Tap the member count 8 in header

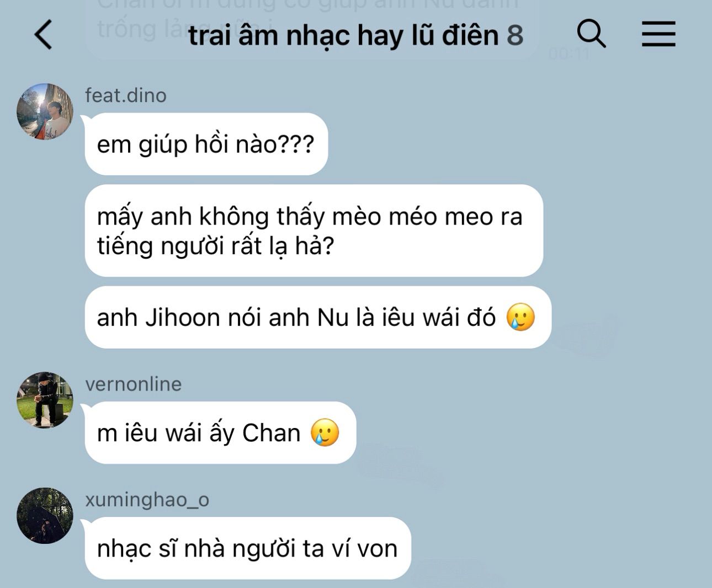tap(515, 35)
